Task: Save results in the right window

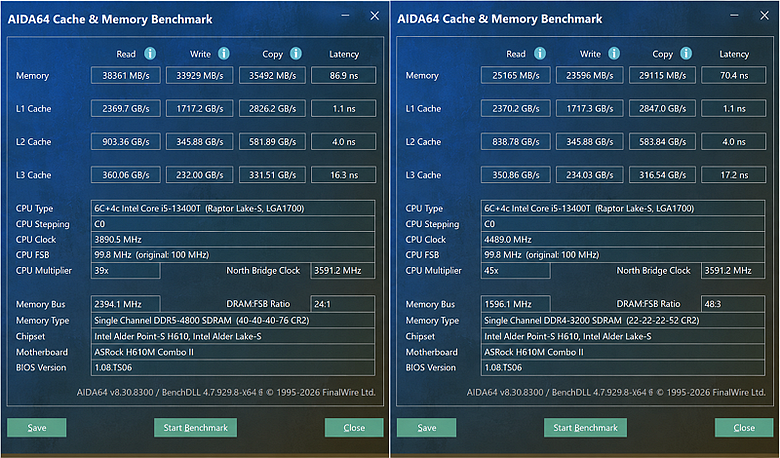Action: pyautogui.click(x=427, y=428)
